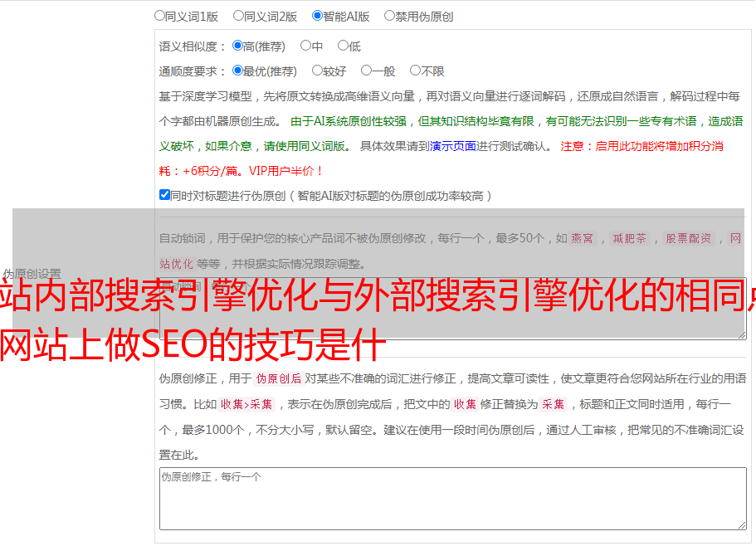
Task: Click the 伪原创修正 text area resize handle
Action: 742,526
